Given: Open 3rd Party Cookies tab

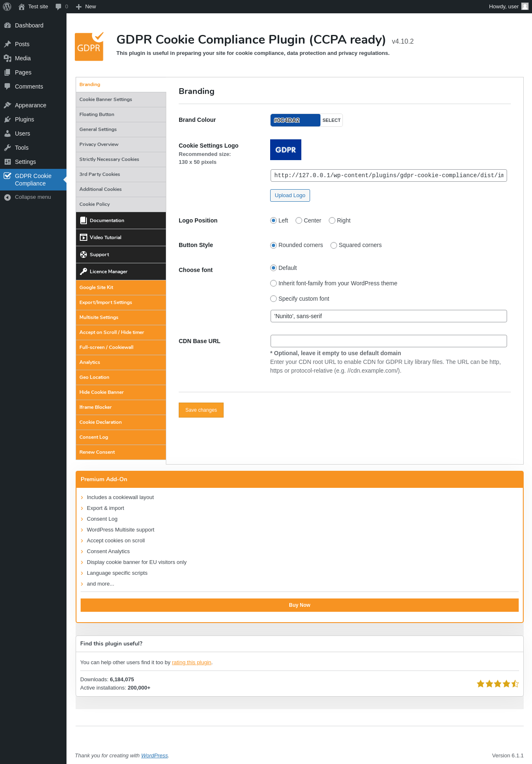Looking at the screenshot, I should 121,174.
